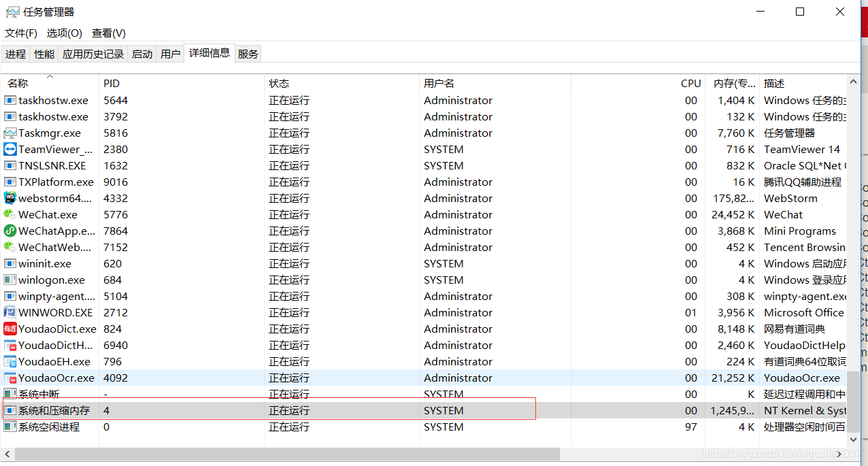The height and width of the screenshot is (466, 868).
Task: Sort by the 内存 column header
Action: click(733, 83)
